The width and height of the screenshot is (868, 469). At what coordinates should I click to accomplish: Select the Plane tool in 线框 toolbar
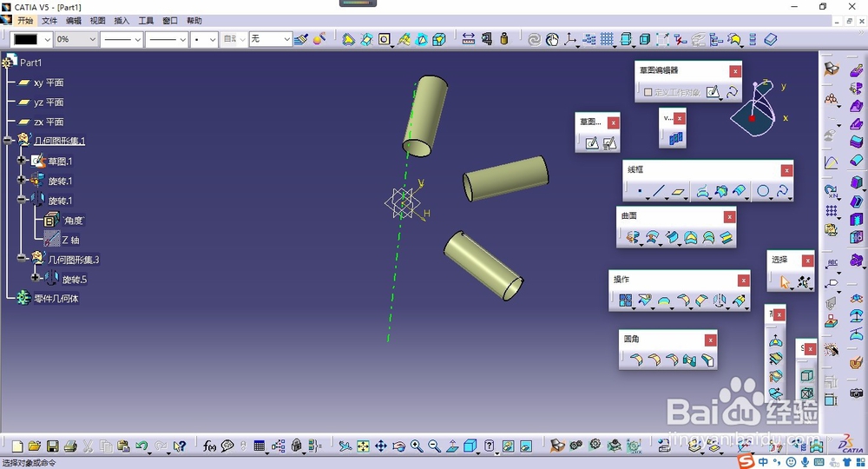pos(678,192)
